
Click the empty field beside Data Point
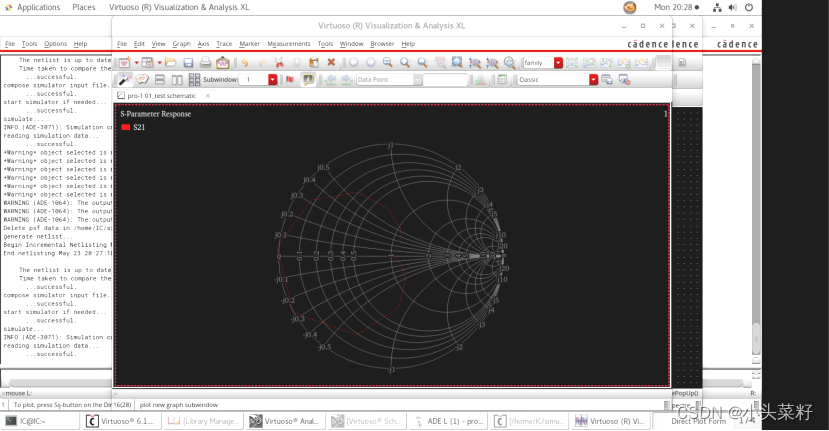[x=445, y=79]
